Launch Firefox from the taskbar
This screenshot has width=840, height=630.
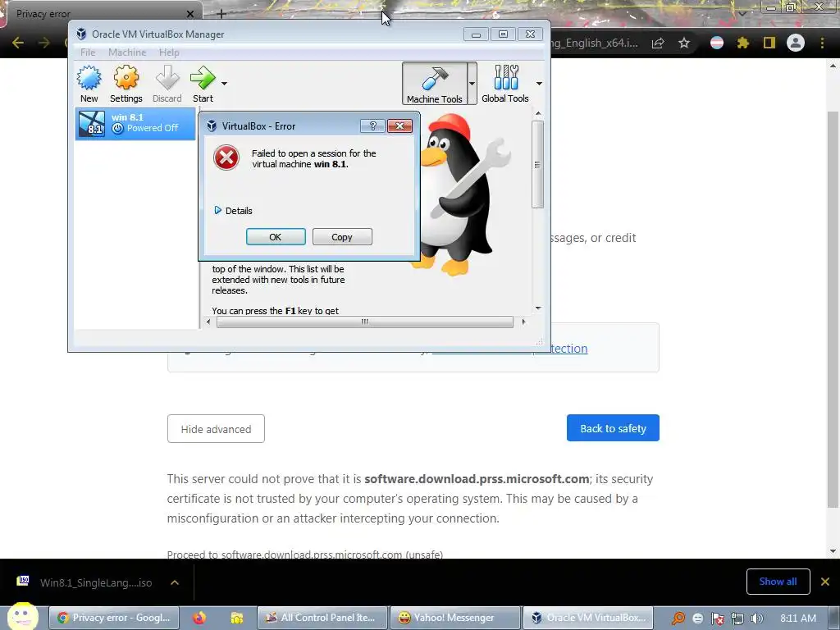[199, 618]
